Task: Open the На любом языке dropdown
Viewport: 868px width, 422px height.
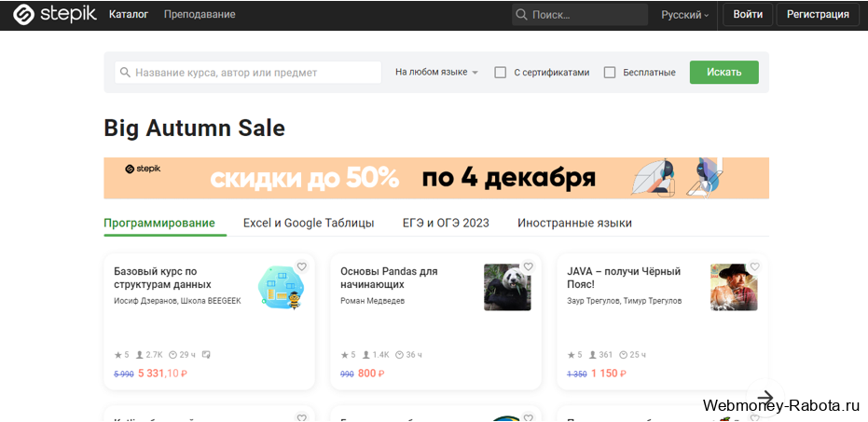Action: click(x=436, y=72)
